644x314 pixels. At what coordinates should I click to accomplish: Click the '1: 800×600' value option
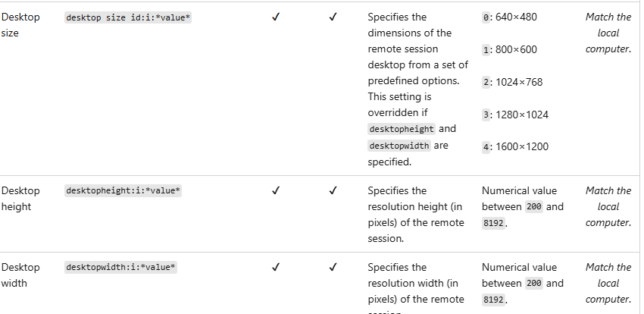[x=509, y=50]
